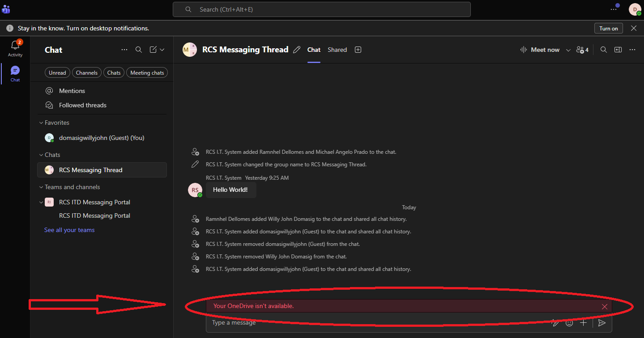View the 4 chat participants
Viewport: 644px width, 338px height.
click(582, 50)
